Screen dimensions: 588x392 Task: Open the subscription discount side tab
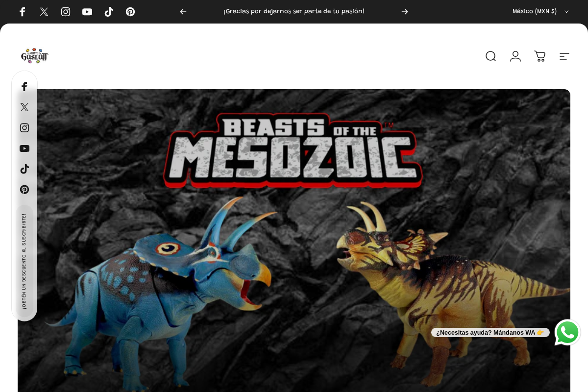(x=24, y=262)
